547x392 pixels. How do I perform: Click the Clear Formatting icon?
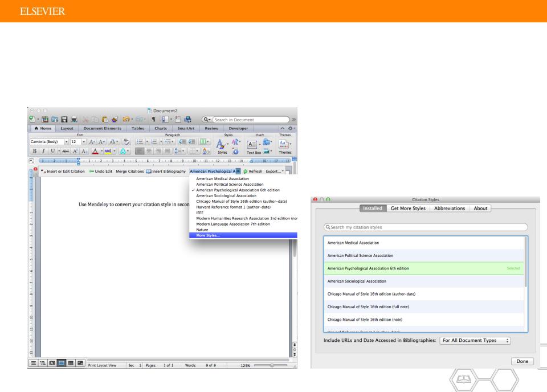coord(126,142)
